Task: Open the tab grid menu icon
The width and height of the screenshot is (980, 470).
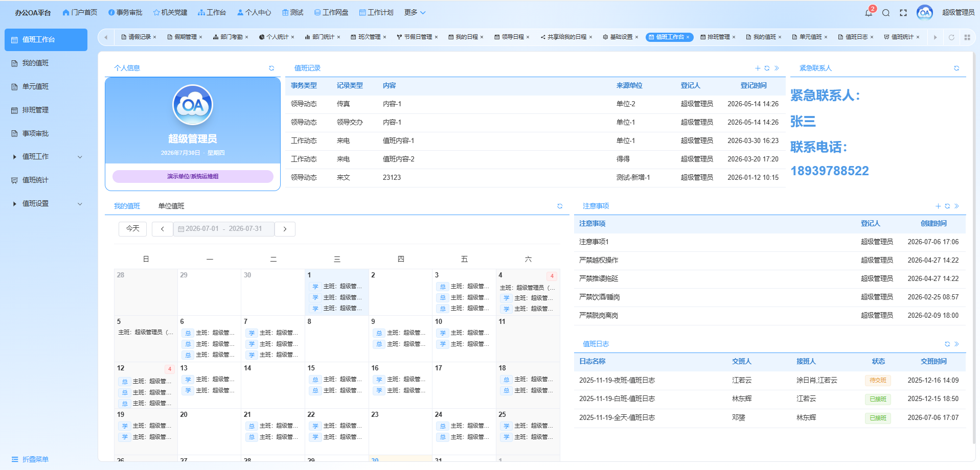Action: click(x=967, y=37)
